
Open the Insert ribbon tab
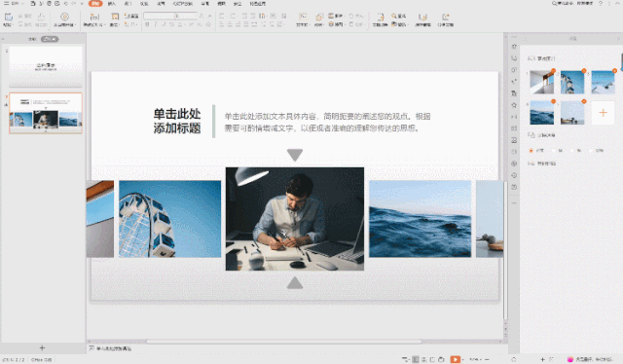112,4
